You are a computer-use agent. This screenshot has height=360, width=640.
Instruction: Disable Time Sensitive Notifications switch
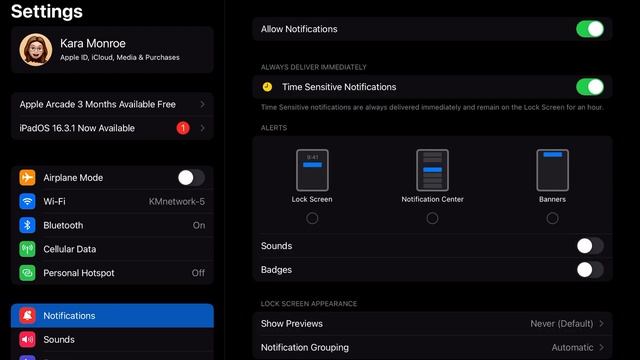[x=590, y=87]
